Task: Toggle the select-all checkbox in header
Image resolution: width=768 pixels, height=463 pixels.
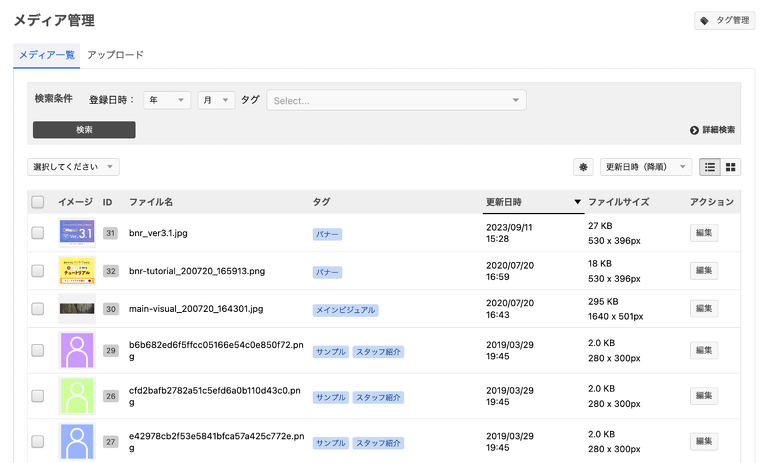Action: [38, 202]
